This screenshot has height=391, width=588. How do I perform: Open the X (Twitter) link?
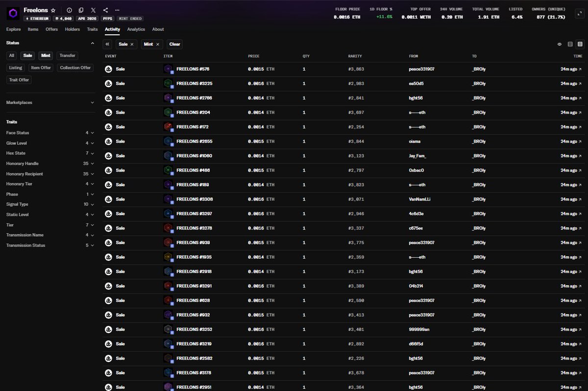click(93, 10)
